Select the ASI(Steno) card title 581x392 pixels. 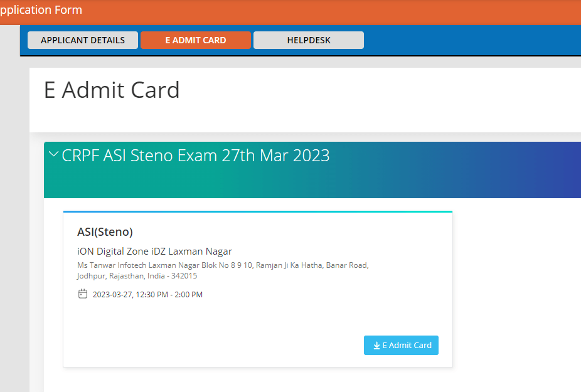point(105,232)
